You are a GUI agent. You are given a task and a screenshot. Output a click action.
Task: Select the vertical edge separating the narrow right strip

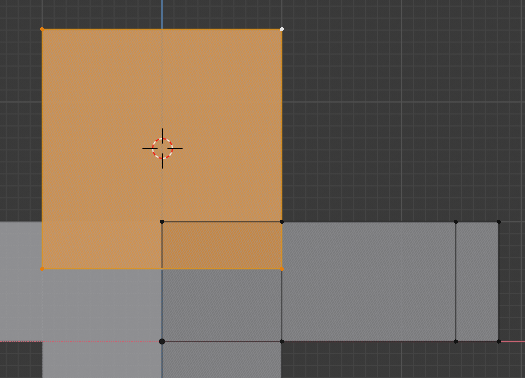click(x=456, y=282)
